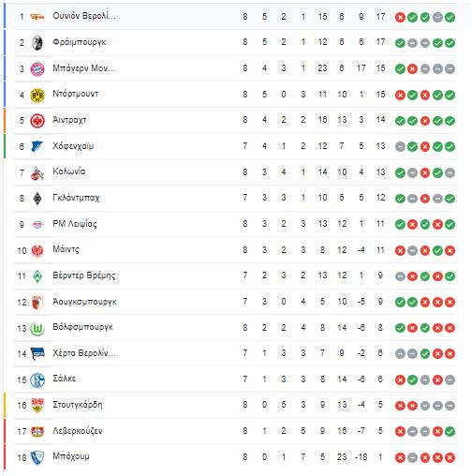Click the Eintracht Frankfurt eagle crest
Image resolution: width=471 pixels, height=476 pixels.
(37, 121)
